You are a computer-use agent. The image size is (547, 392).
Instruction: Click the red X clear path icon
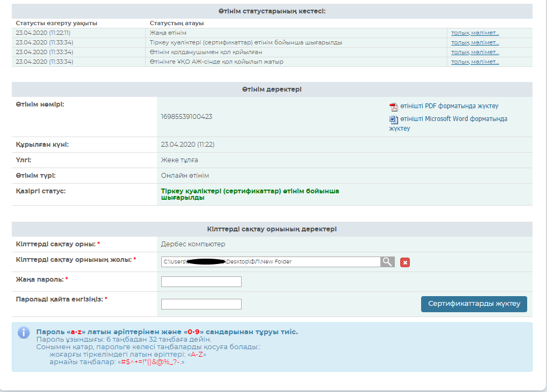click(x=404, y=262)
